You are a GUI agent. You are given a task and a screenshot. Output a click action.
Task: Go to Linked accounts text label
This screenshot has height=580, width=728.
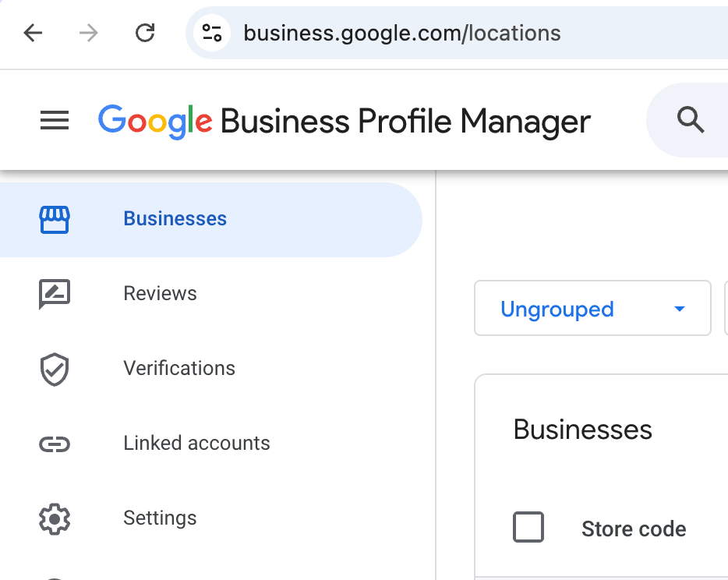point(196,444)
